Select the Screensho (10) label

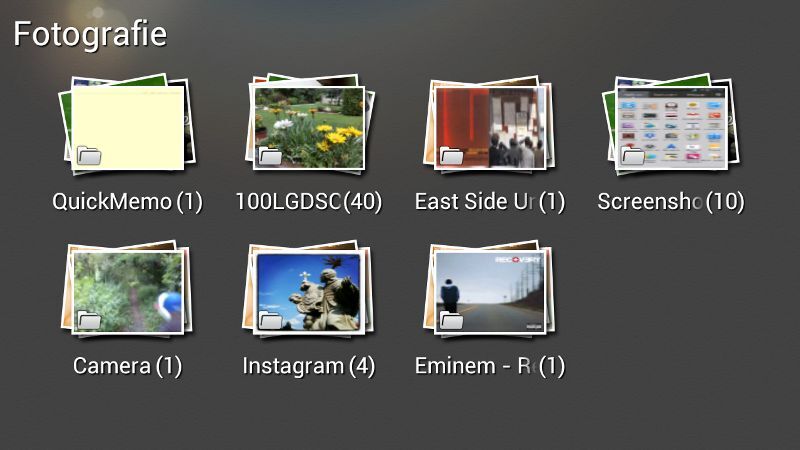point(671,202)
